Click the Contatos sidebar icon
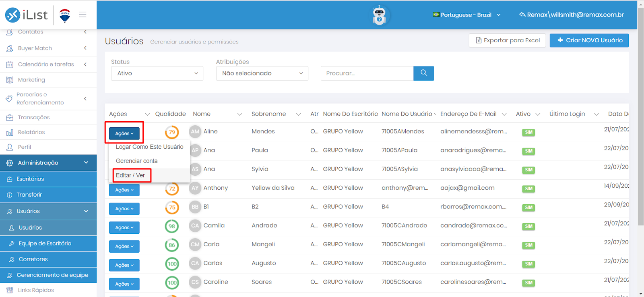 tap(10, 32)
